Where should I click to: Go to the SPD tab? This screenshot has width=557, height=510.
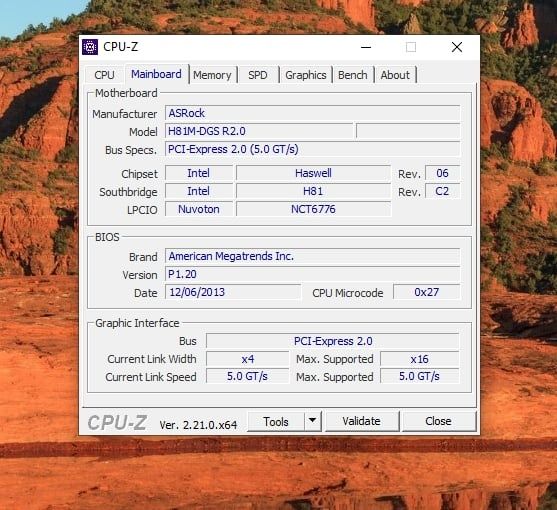pyautogui.click(x=258, y=75)
